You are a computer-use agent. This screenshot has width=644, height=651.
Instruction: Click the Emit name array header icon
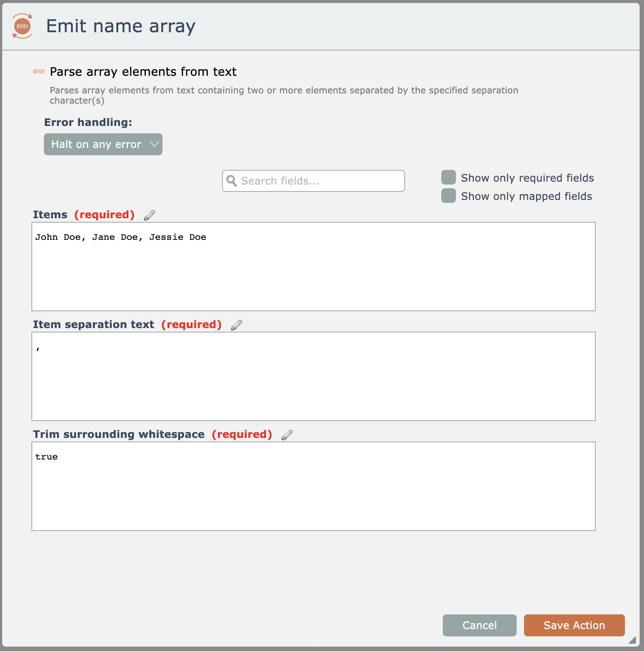tap(22, 26)
